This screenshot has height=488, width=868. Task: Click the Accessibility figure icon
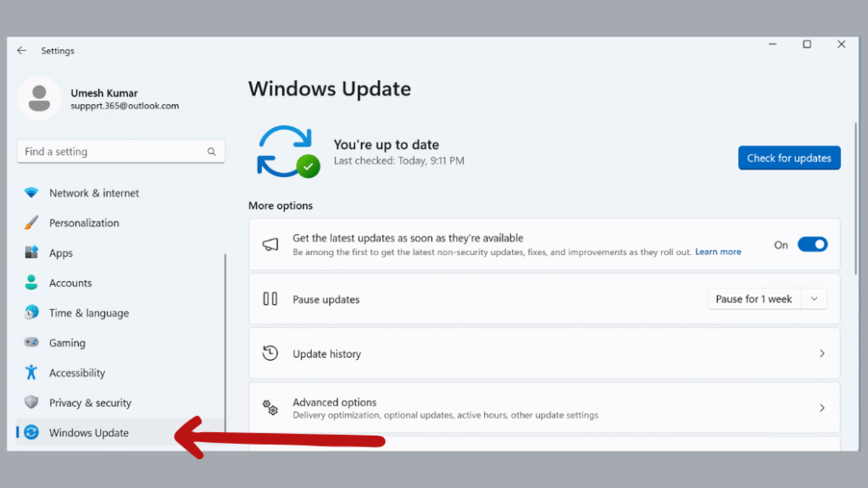pos(31,373)
